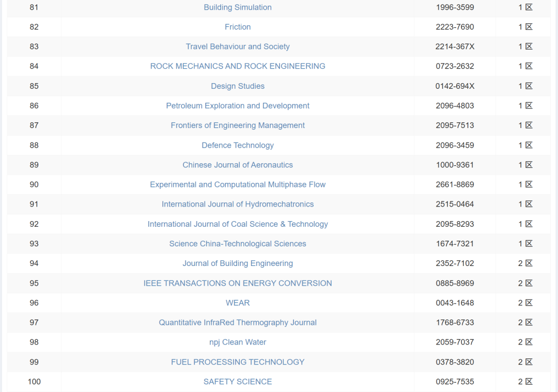This screenshot has width=558, height=392.
Task: Open the Design Studies journal link
Action: pos(237,86)
